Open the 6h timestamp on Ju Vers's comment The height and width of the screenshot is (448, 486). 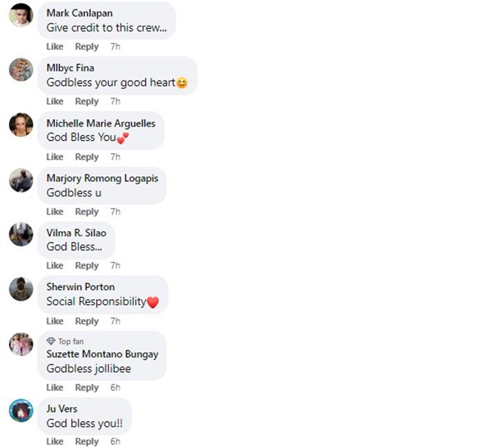coord(115,441)
